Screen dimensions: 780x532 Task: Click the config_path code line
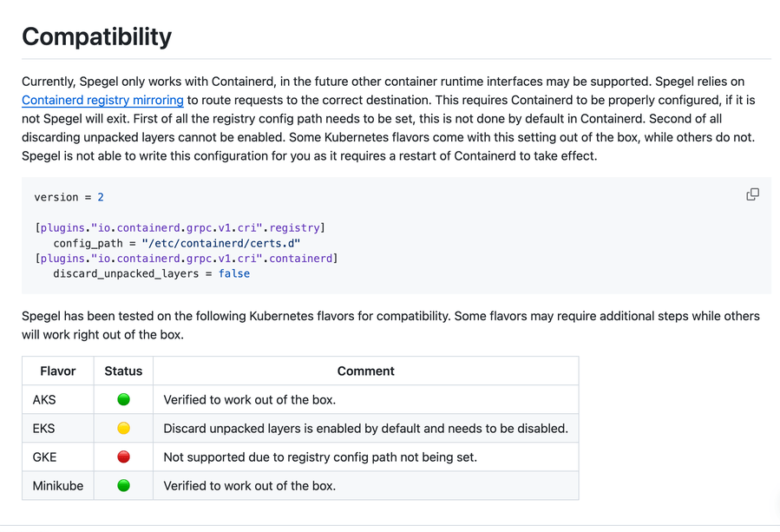click(x=177, y=243)
